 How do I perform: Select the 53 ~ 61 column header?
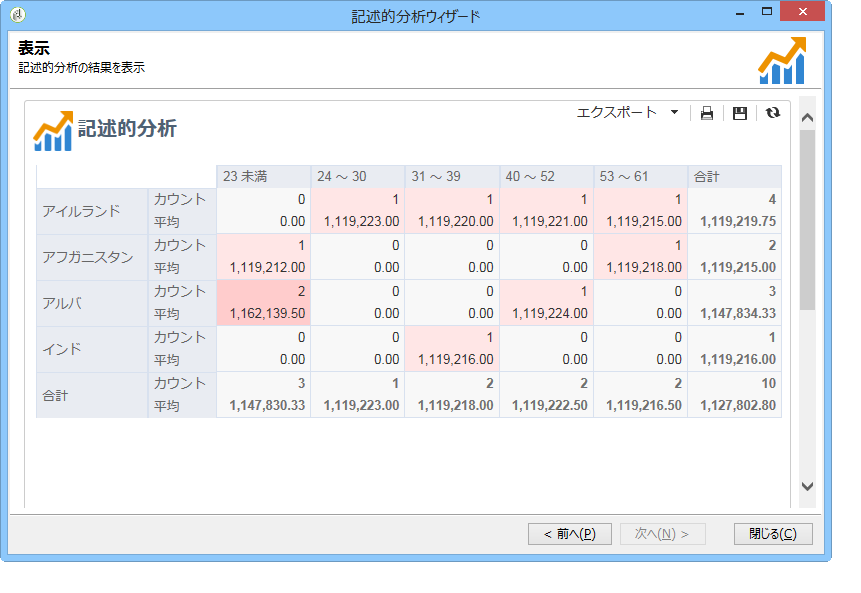tap(640, 176)
